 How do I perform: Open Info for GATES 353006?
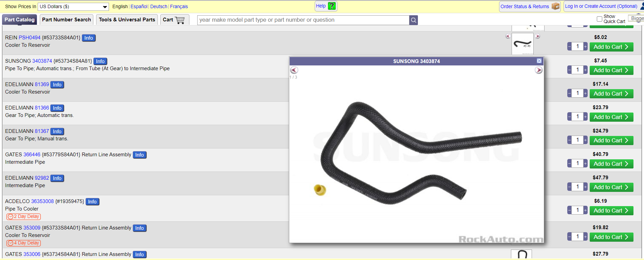tap(140, 255)
